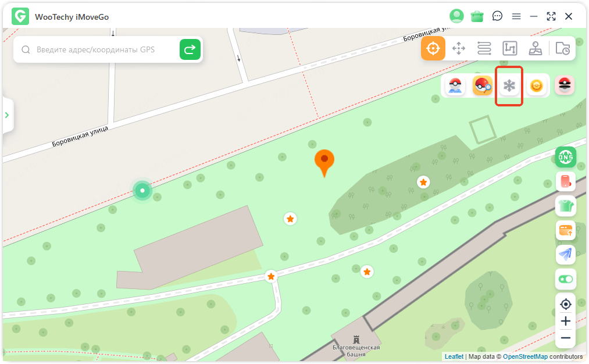This screenshot has width=589, height=364.
Task: Activate the Joystick mode icon
Action: tap(536, 48)
